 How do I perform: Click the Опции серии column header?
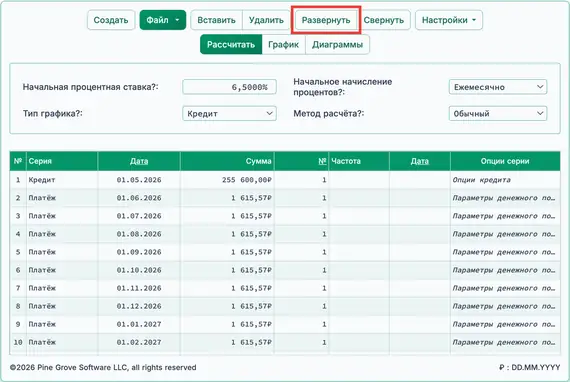coord(505,161)
